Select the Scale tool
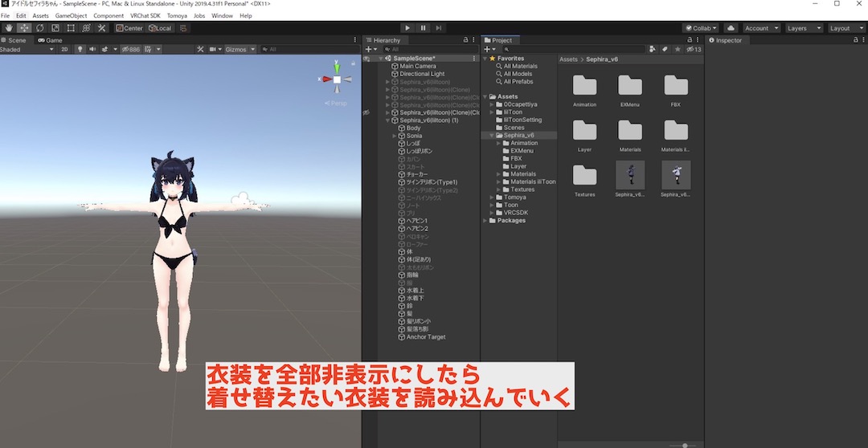Image resolution: width=868 pixels, height=448 pixels. point(55,27)
